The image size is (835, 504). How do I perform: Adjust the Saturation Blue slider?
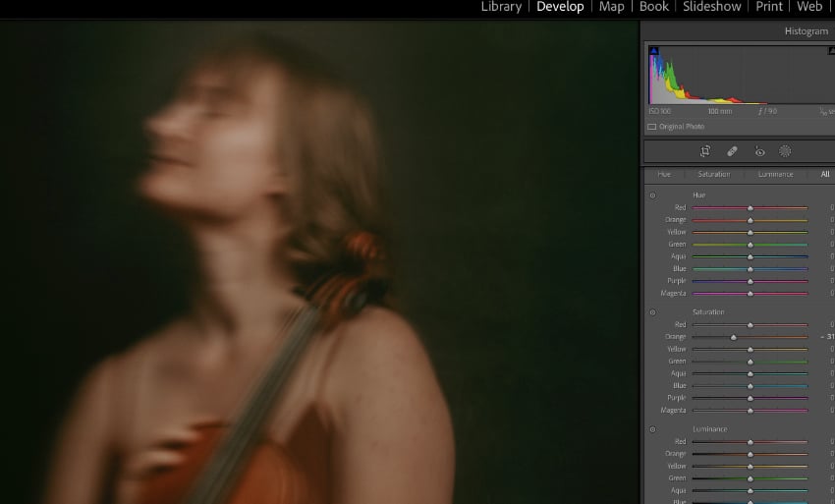coord(750,386)
